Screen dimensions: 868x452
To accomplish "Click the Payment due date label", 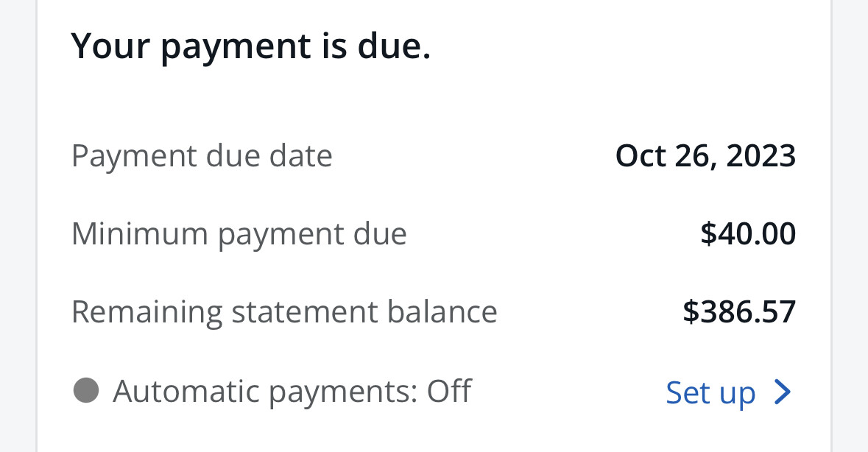I will point(202,156).
